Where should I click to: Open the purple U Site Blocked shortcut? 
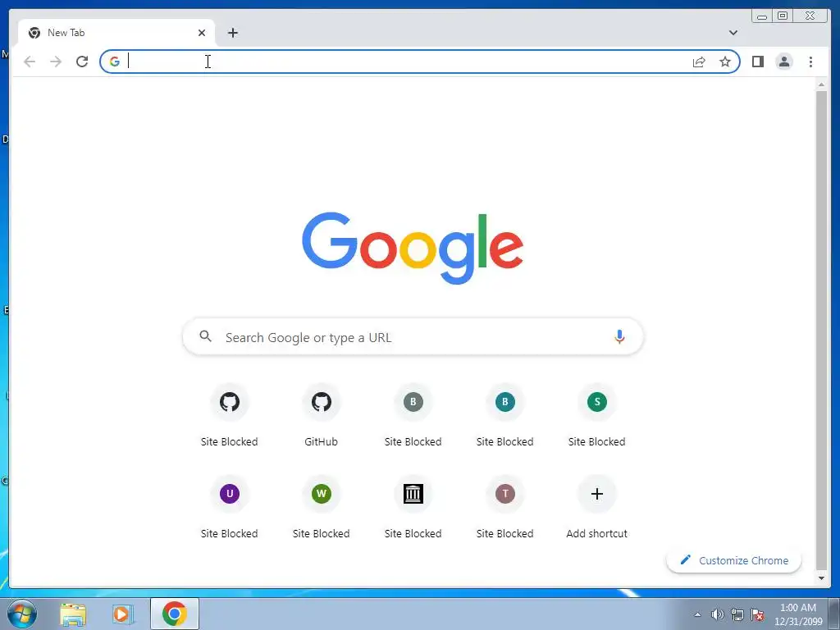(x=230, y=507)
